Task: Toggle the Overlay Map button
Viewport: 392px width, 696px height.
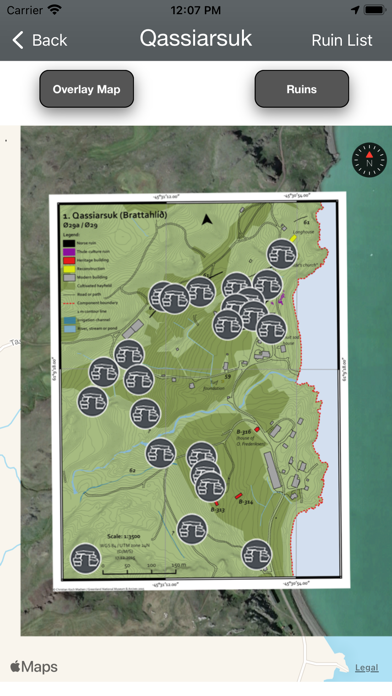Action: pyautogui.click(x=87, y=89)
